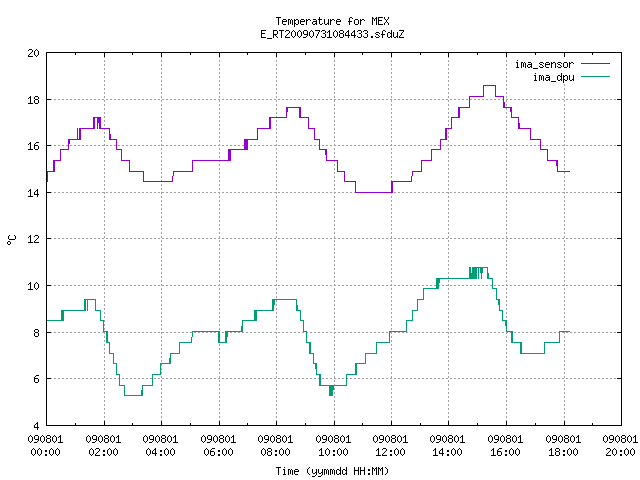
Task: Click the y-axis value 20
Action: pos(33,53)
